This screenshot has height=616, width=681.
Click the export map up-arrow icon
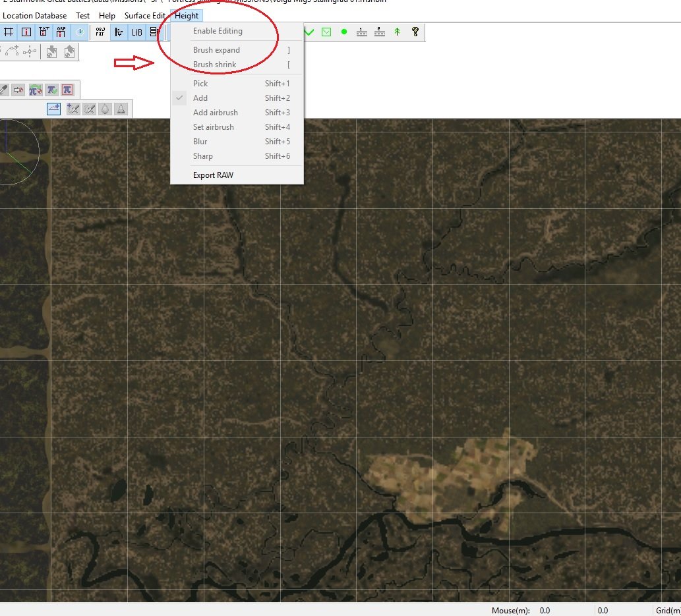[69, 52]
